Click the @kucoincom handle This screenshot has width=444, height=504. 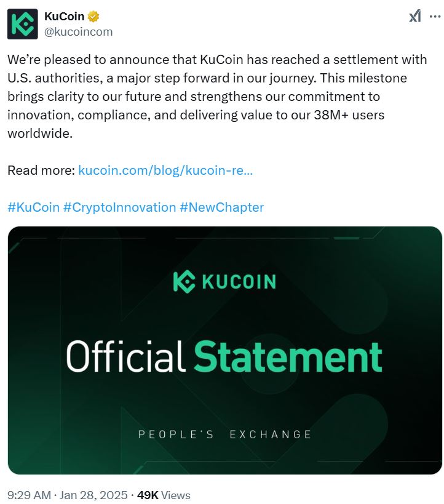(x=78, y=31)
